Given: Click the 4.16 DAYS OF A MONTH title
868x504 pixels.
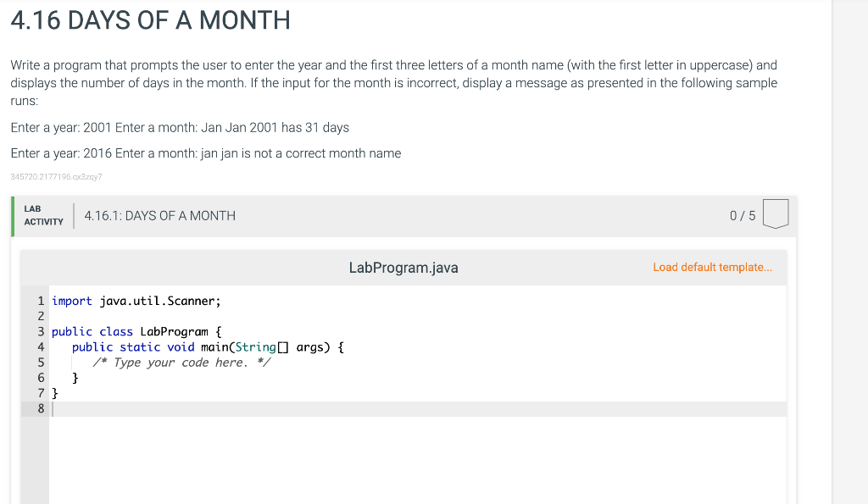Looking at the screenshot, I should coord(149,19).
